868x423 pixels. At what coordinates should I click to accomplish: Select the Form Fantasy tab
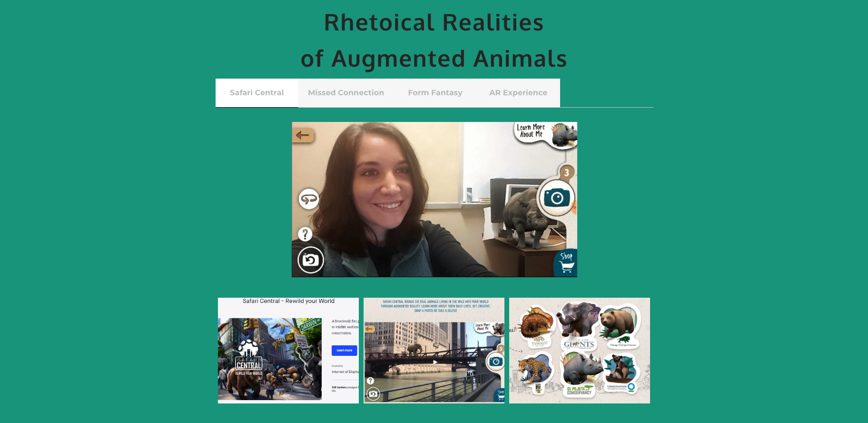[x=435, y=93]
